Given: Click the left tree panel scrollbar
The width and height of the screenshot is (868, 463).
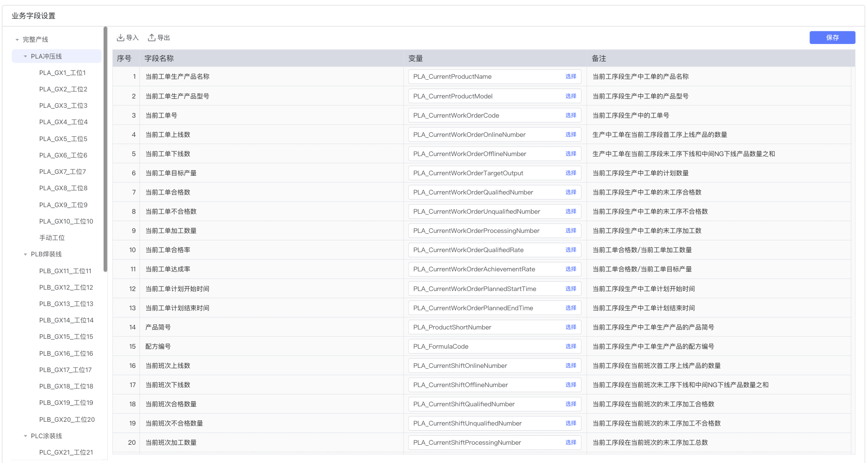Looking at the screenshot, I should [x=105, y=150].
